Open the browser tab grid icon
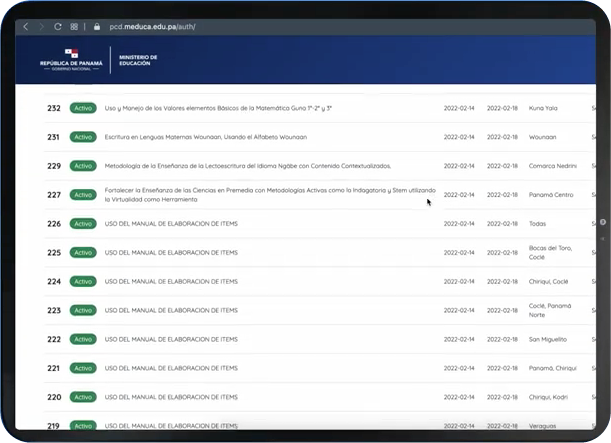Screen dimensions: 611x443 (74, 26)
